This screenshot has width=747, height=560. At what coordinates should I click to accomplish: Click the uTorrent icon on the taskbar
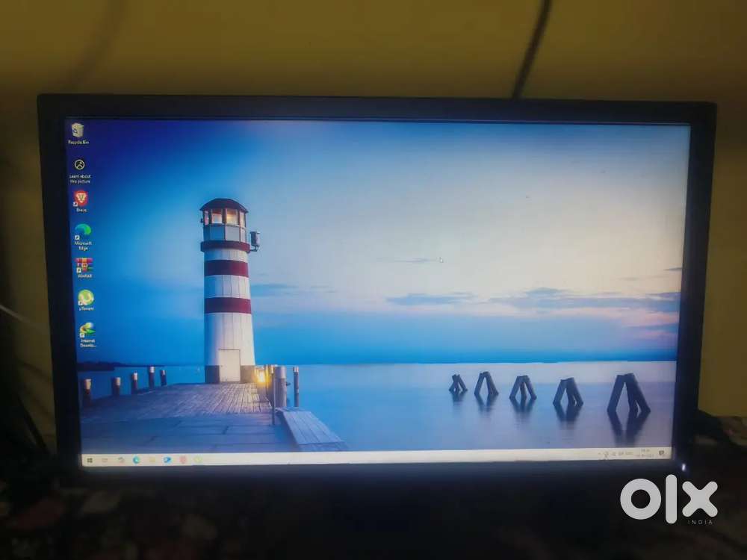(x=198, y=460)
